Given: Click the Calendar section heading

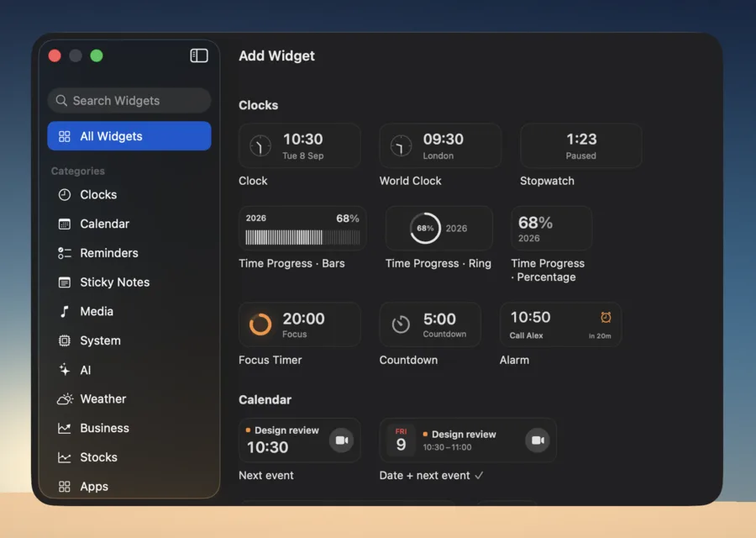Looking at the screenshot, I should pos(265,399).
